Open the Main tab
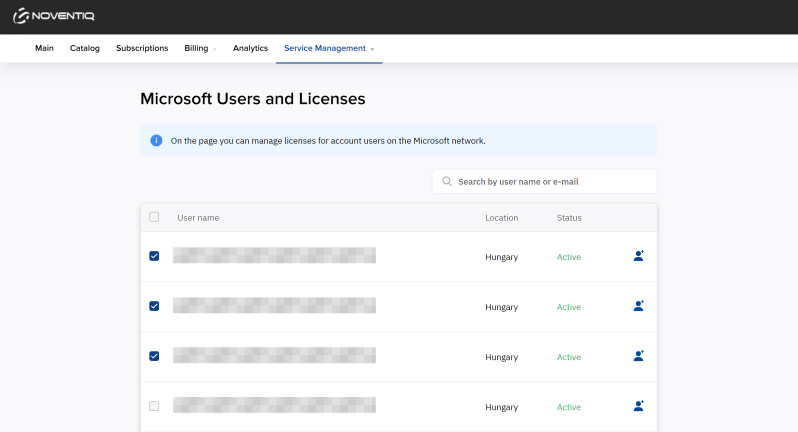This screenshot has width=798, height=432. (44, 48)
